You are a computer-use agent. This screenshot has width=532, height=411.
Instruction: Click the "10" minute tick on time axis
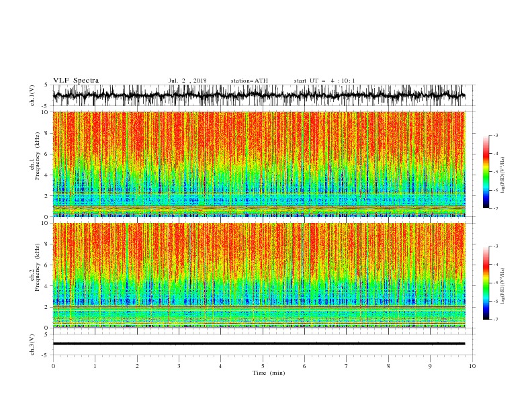[472, 366]
